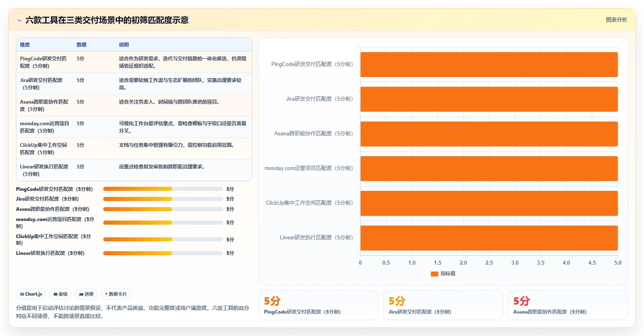The image size is (644, 336).
Task: Click PingCode研发交付匹配度 table cell
Action: pyautogui.click(x=44, y=62)
